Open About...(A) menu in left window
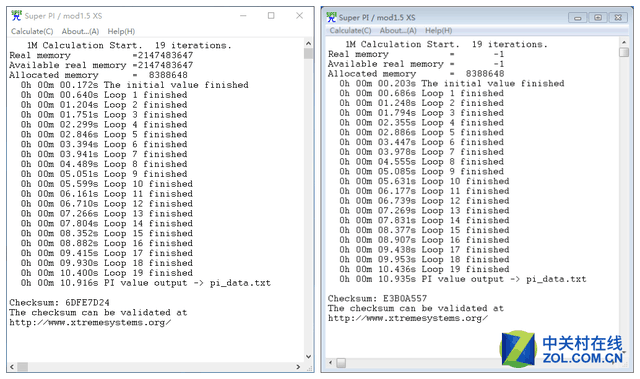This screenshot has height=379, width=640. (x=80, y=31)
